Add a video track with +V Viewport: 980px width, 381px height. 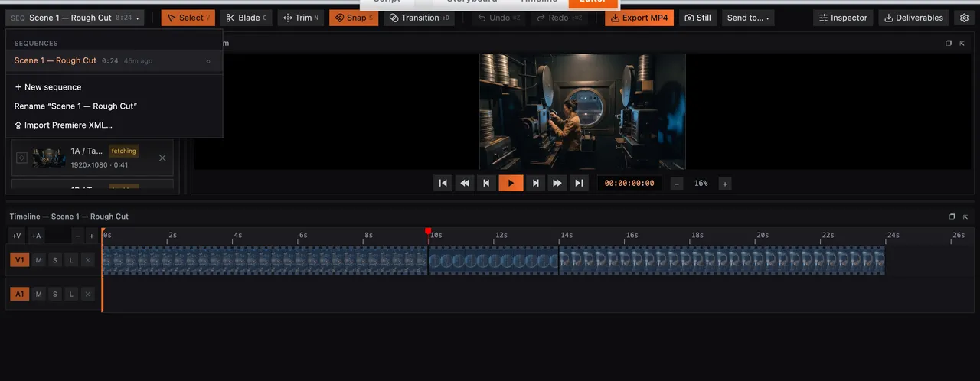click(x=17, y=236)
